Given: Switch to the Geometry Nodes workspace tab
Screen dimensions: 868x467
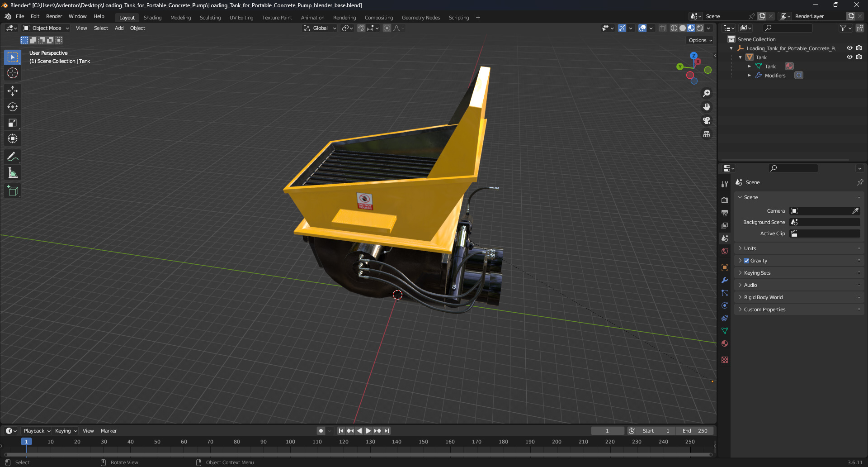Looking at the screenshot, I should (420, 18).
